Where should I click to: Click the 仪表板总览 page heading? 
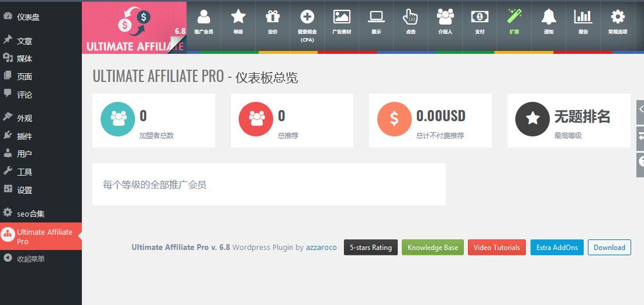tap(267, 78)
